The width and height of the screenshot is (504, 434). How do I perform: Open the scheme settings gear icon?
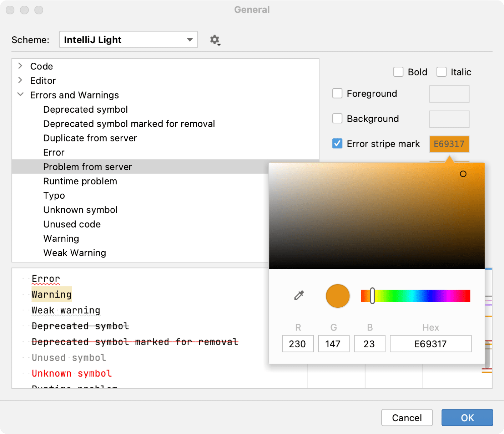[215, 40]
